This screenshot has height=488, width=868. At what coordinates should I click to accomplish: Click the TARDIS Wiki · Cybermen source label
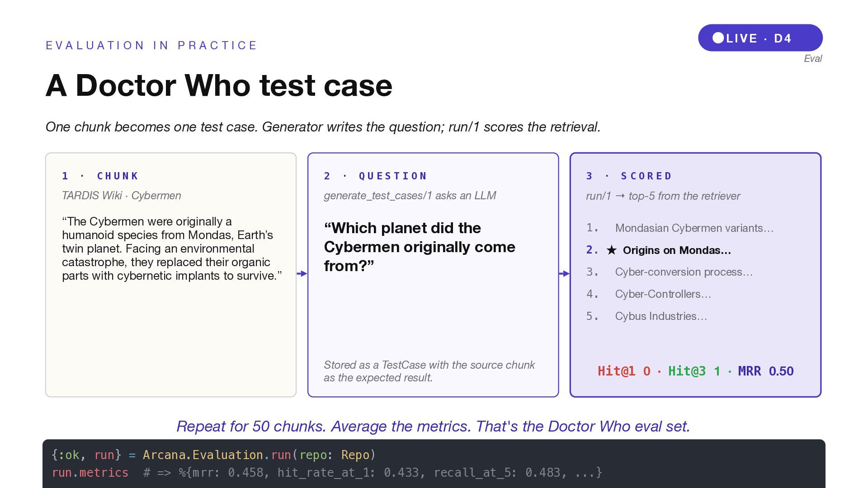click(121, 196)
